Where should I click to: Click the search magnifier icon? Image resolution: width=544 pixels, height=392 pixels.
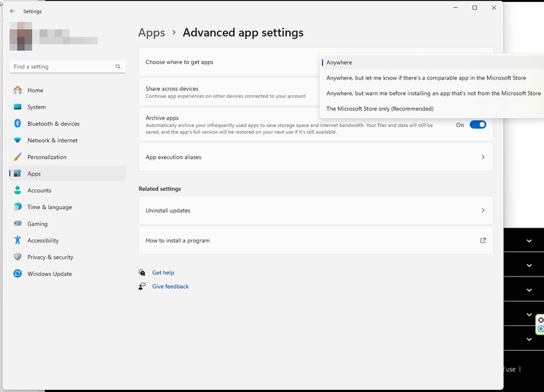[118, 67]
